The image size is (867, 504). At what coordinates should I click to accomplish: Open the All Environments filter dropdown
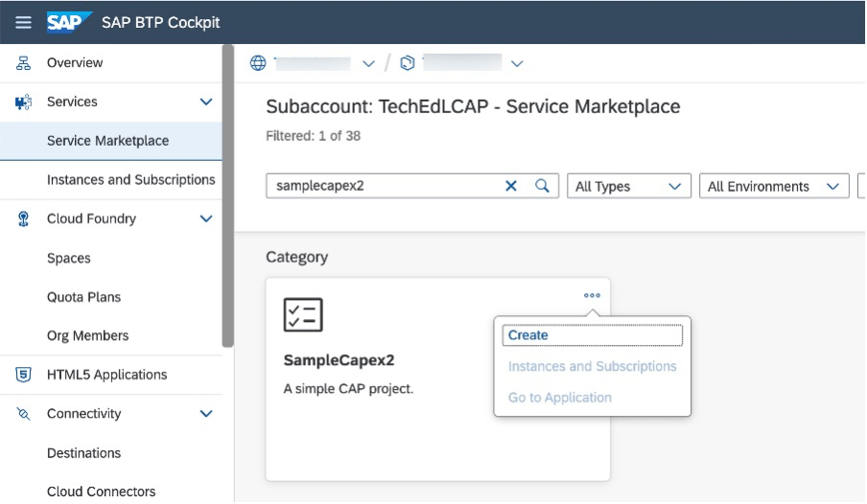[x=774, y=186]
